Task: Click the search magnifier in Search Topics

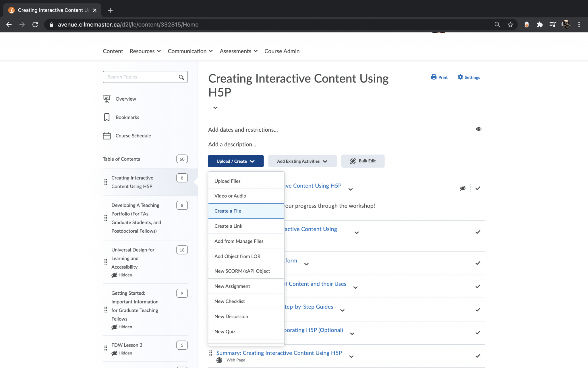Action: coord(181,77)
